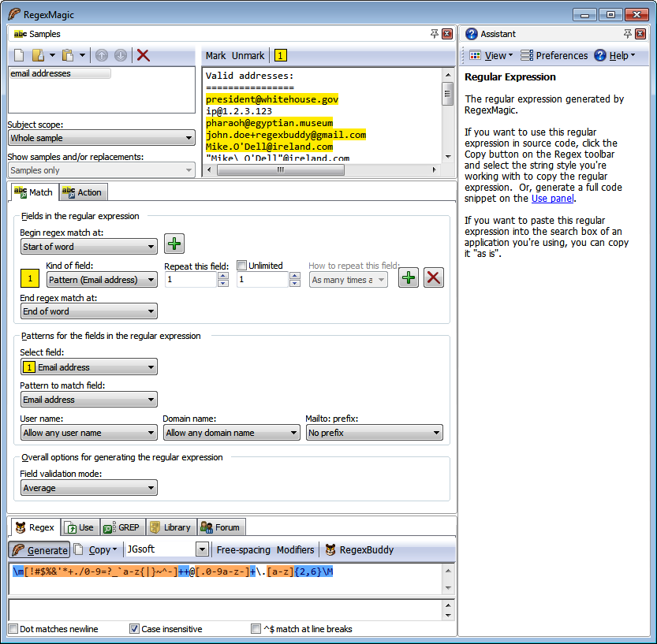Close the Samples panel

click(x=447, y=34)
